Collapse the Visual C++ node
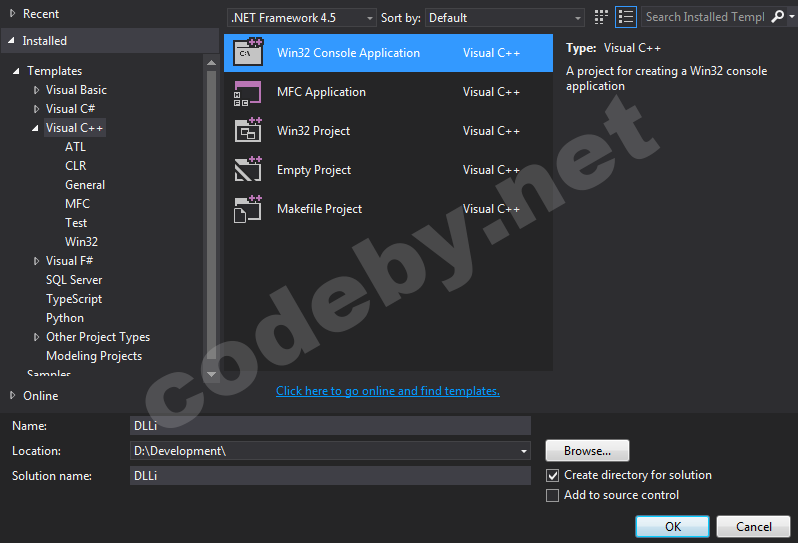This screenshot has width=798, height=543. 35,128
